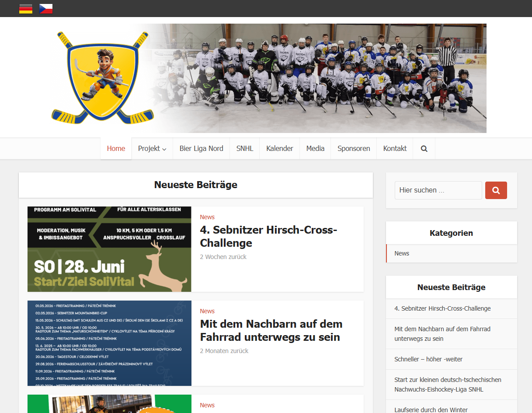Click the third post's partially visible thumbnail
Image resolution: width=532 pixels, height=413 pixels.
109,404
